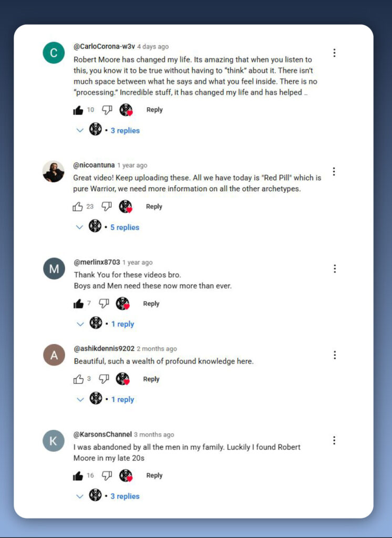The image size is (392, 538).
Task: Open the three-dot menu for the ashikdennis9202 comment
Action: 335,355
